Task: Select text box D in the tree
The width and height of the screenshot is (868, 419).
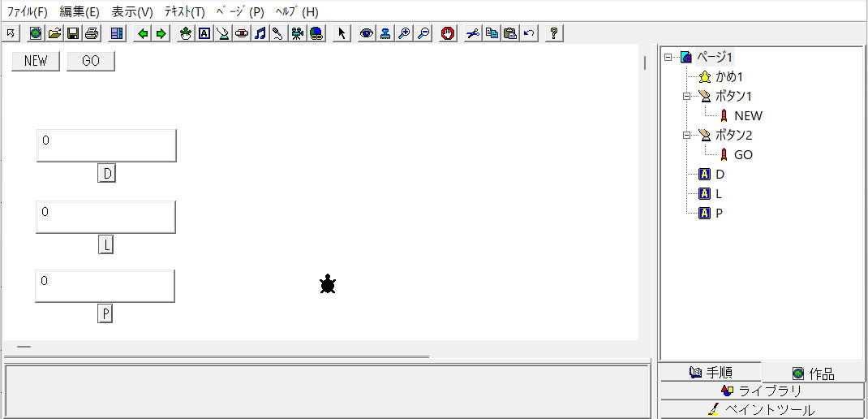Action: [x=720, y=175]
